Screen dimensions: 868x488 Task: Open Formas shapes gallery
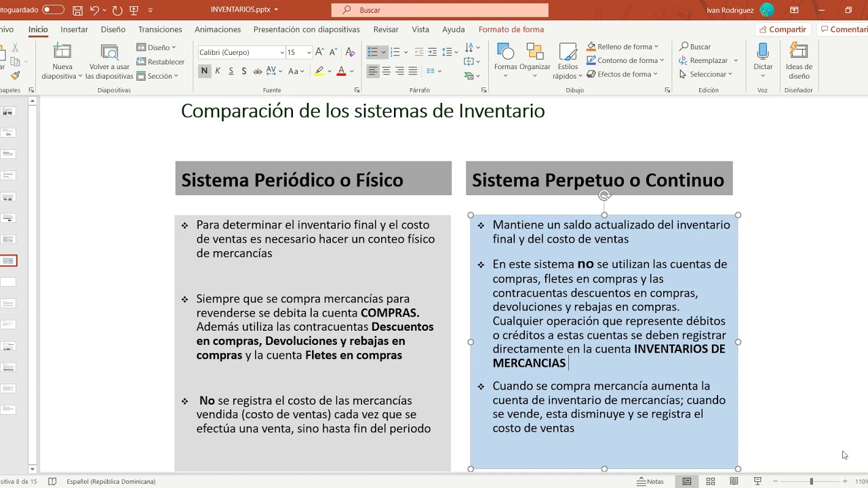pyautogui.click(x=505, y=62)
